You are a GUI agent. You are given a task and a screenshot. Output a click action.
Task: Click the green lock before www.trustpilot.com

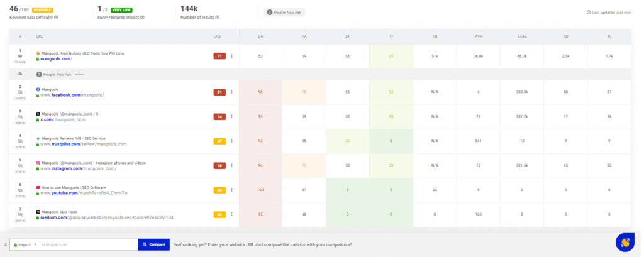(x=38, y=144)
